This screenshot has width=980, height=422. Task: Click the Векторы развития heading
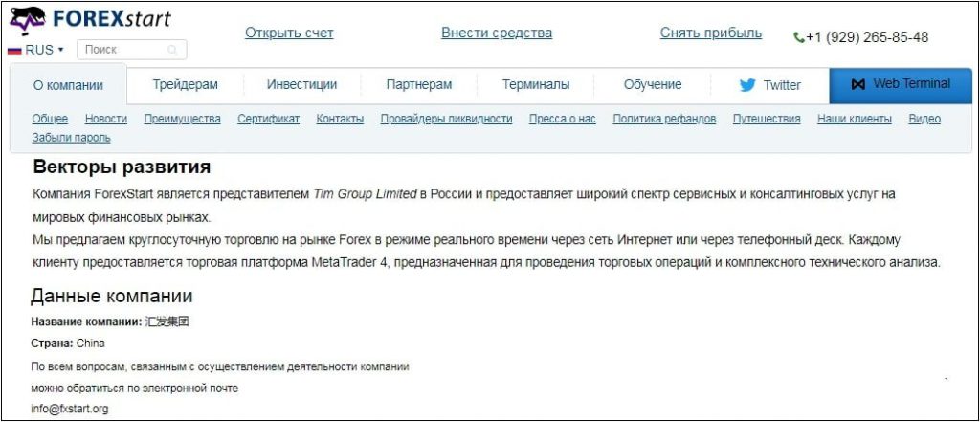[122, 167]
